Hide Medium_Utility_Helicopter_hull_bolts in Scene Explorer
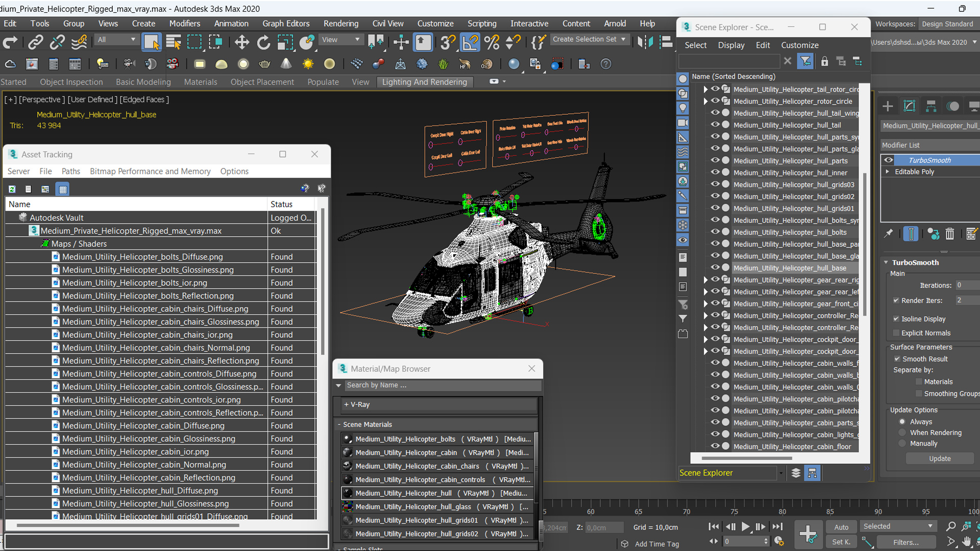 715,232
